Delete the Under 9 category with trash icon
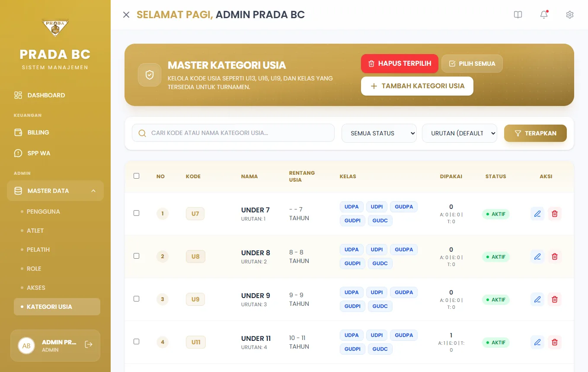This screenshot has height=372, width=588. 555,299
